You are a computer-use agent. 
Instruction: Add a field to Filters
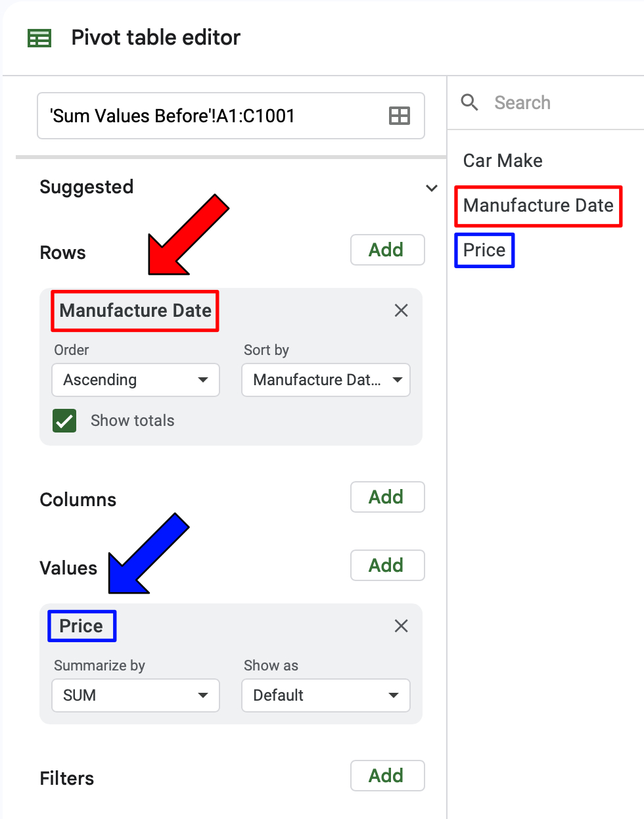pos(387,776)
